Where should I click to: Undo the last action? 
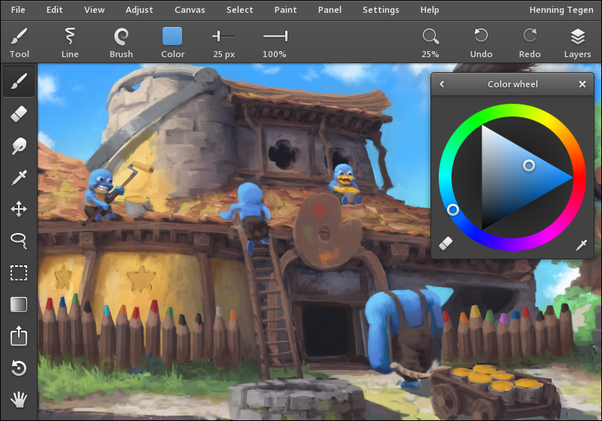[481, 42]
